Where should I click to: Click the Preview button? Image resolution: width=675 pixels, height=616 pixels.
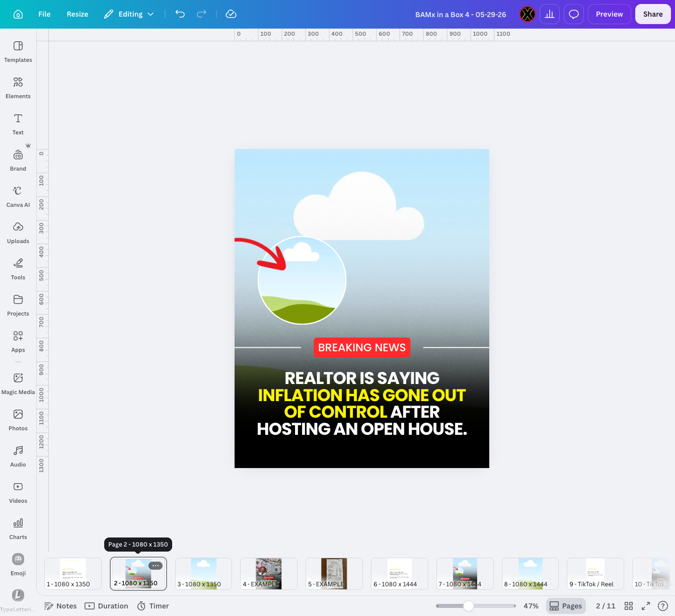point(610,14)
